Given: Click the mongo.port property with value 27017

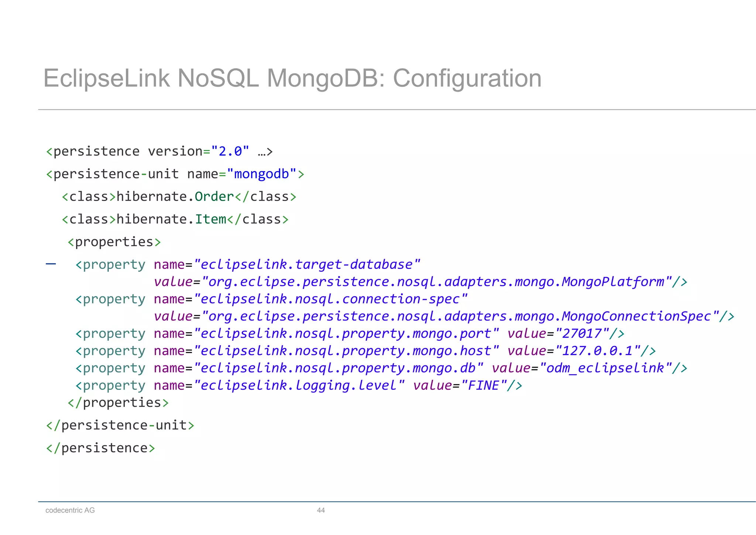Looking at the screenshot, I should (350, 334).
